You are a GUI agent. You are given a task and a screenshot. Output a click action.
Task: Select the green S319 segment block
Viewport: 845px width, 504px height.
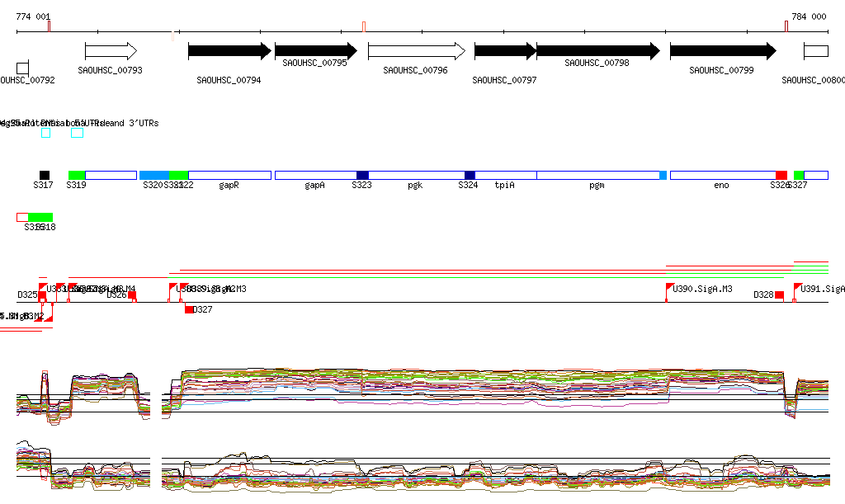(77, 175)
